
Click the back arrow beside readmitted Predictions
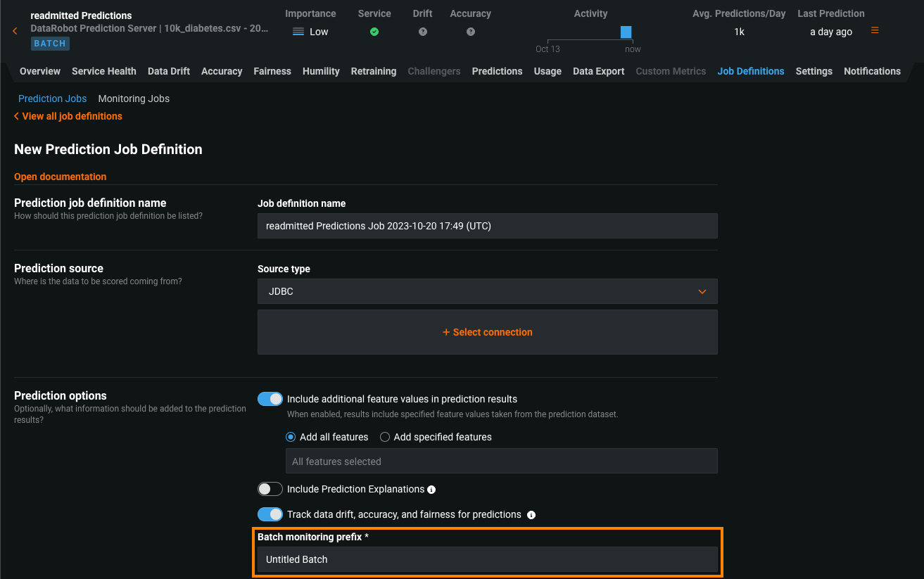[15, 31]
